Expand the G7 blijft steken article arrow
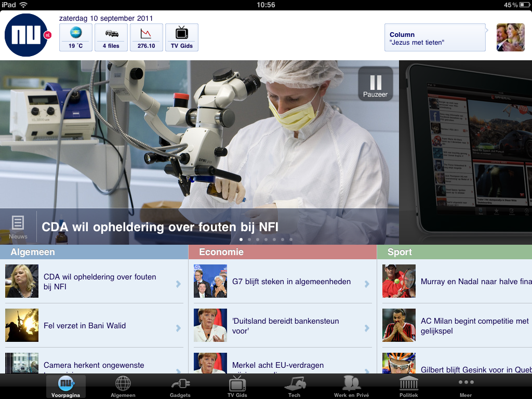The width and height of the screenshot is (532, 399). coord(367,284)
